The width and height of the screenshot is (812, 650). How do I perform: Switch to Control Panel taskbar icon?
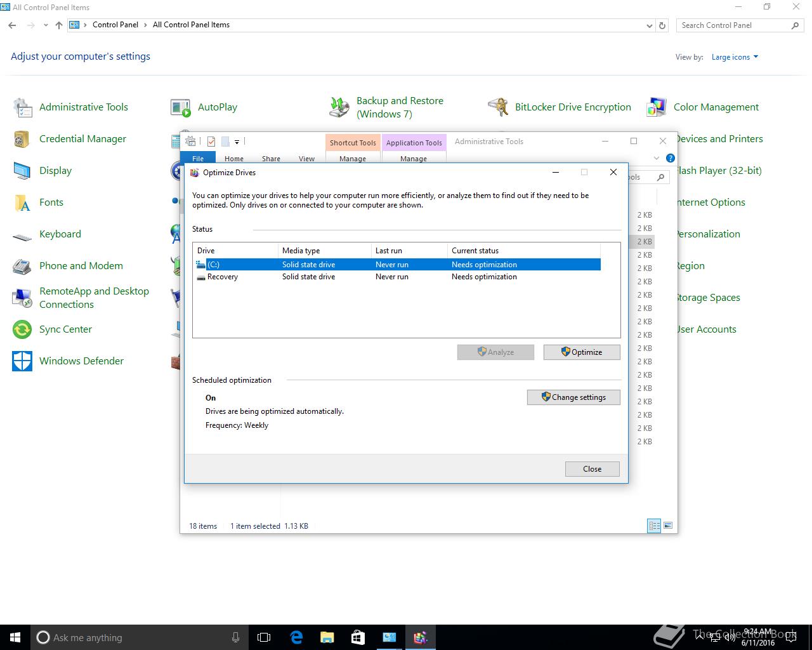389,637
